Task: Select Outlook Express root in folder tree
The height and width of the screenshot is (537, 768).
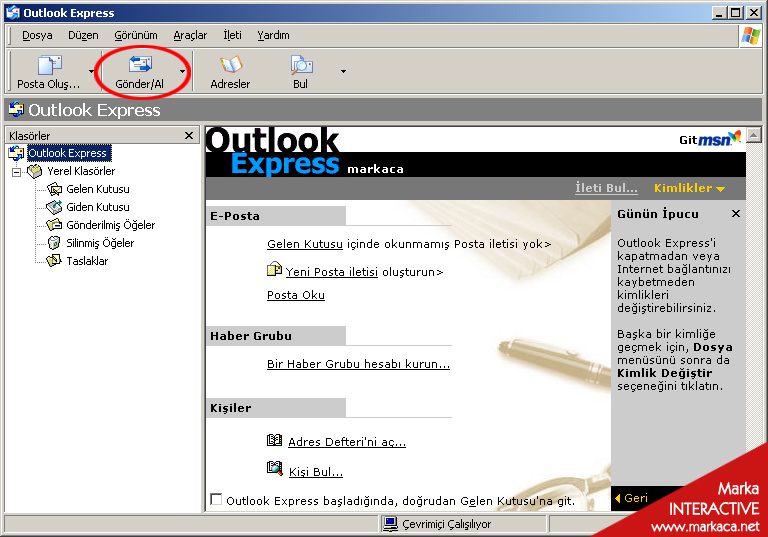Action: 68,153
